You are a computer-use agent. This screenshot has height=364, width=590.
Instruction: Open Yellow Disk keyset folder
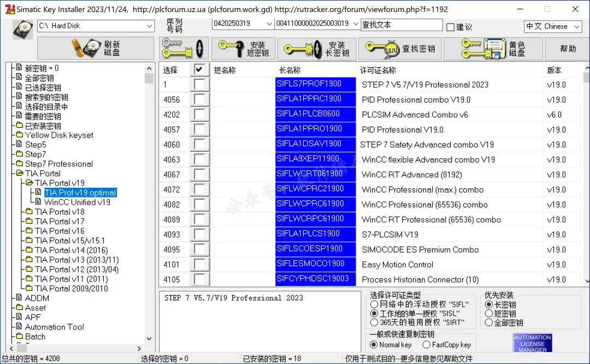(x=58, y=135)
